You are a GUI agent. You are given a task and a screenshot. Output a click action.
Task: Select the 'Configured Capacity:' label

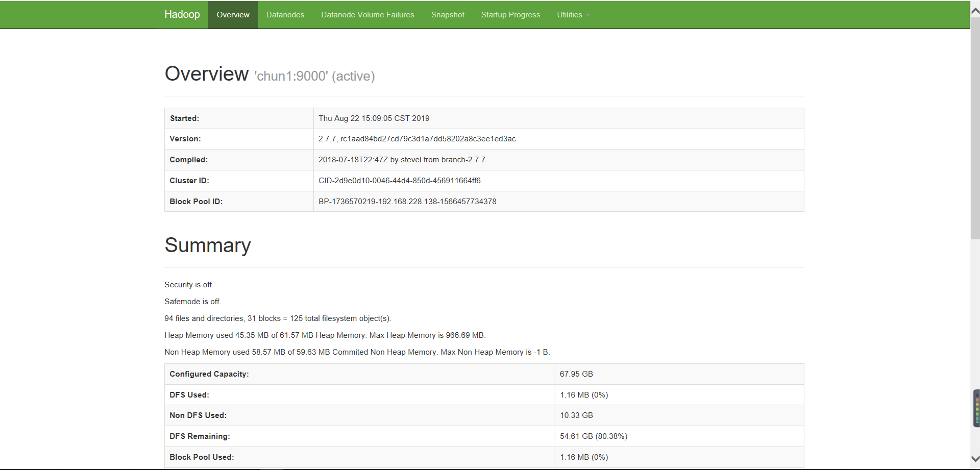[209, 374]
